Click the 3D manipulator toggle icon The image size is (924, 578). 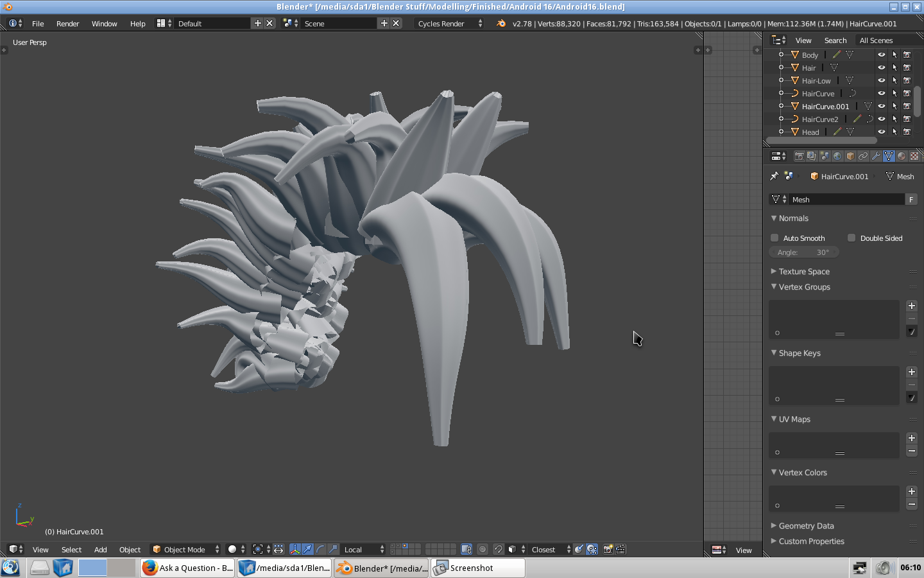pyautogui.click(x=295, y=549)
